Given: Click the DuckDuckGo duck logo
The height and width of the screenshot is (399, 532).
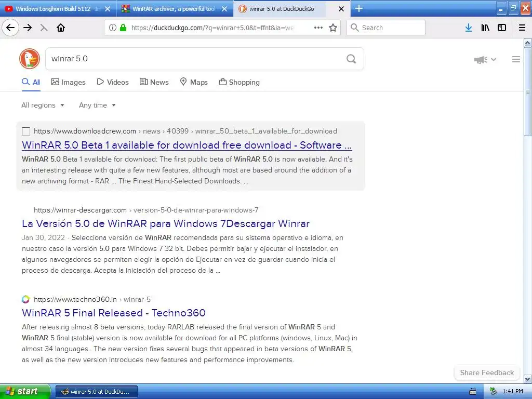Looking at the screenshot, I should [x=30, y=59].
